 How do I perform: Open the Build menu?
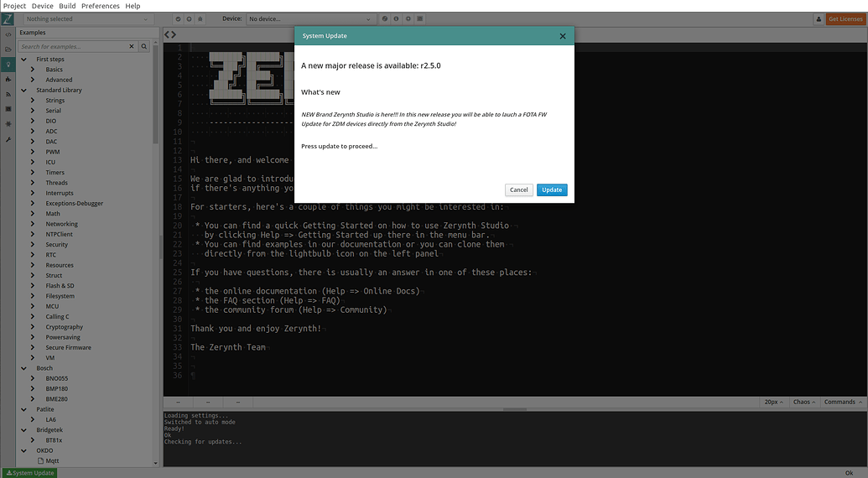click(68, 6)
